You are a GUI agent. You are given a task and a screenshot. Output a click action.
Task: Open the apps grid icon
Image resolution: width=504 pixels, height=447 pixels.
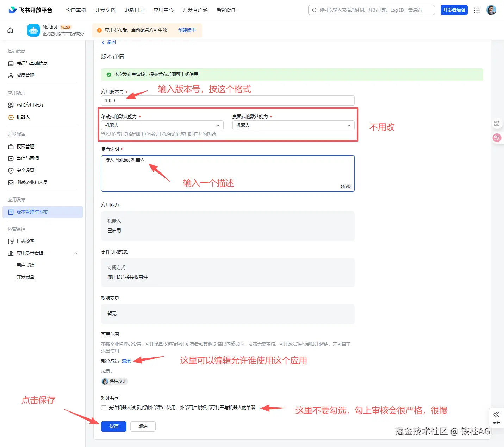[477, 10]
